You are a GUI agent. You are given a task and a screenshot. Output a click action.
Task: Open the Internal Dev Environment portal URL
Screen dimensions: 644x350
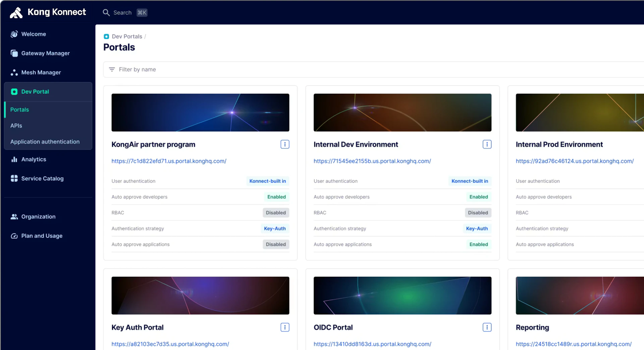pos(372,161)
